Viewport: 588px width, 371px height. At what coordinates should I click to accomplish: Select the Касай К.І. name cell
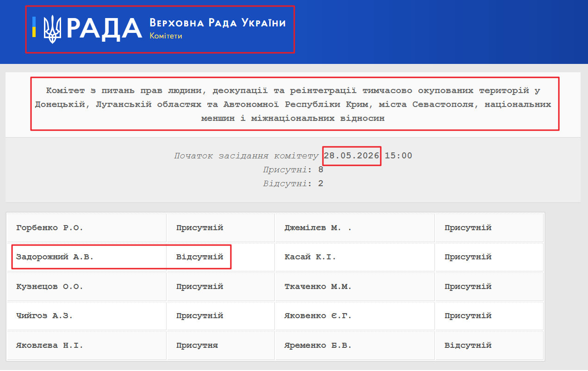coord(355,257)
